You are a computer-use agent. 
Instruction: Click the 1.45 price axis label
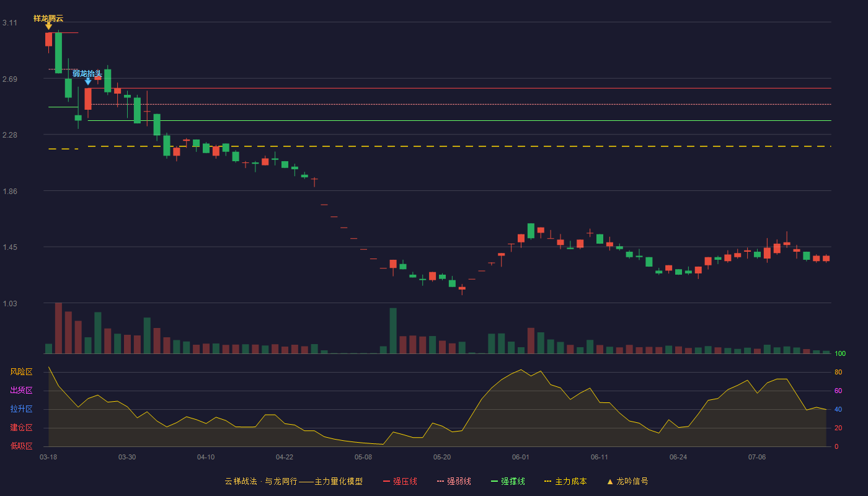click(x=10, y=247)
